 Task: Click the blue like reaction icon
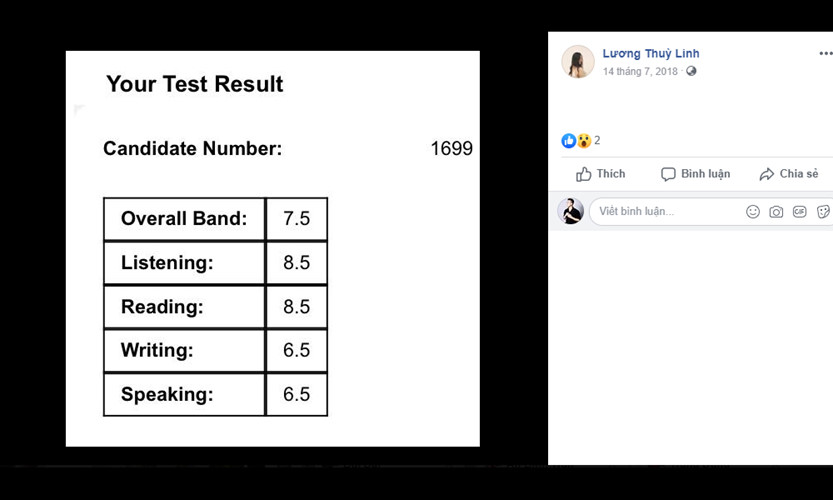click(x=569, y=141)
